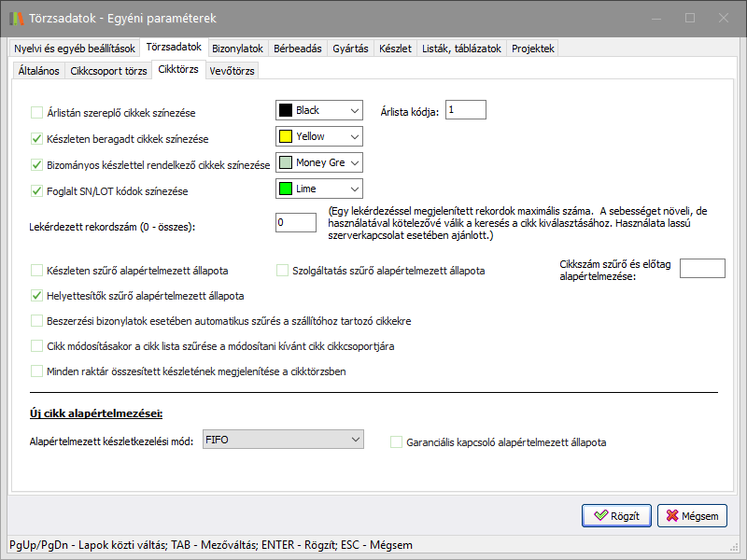Click the app icon in title bar

pos(16,17)
